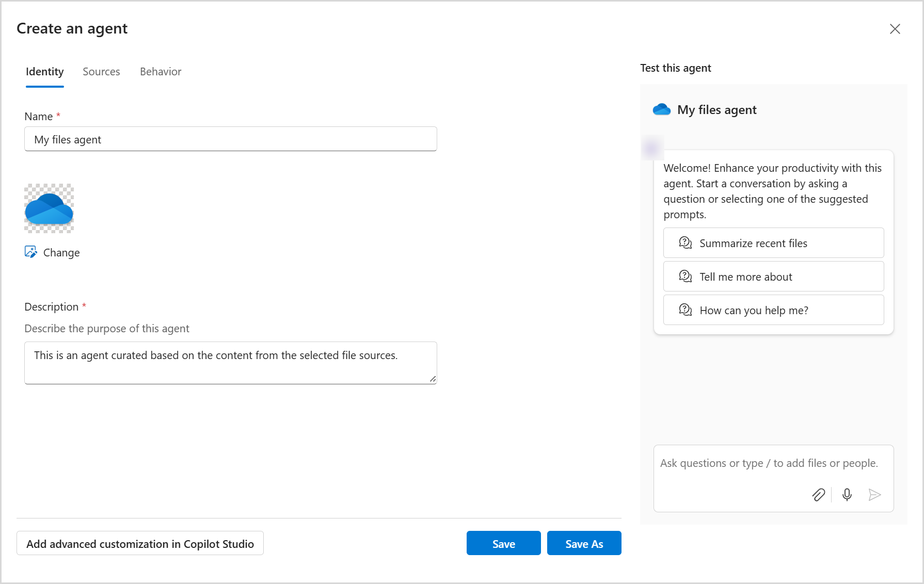Stay on the Identity tab
The height and width of the screenshot is (584, 924).
tap(44, 72)
